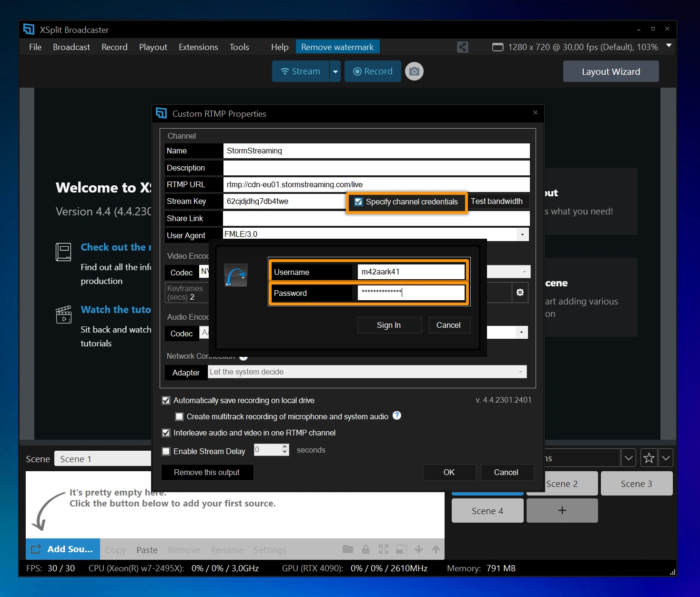Click the RTMP URL input field
The image size is (700, 597).
click(x=376, y=184)
